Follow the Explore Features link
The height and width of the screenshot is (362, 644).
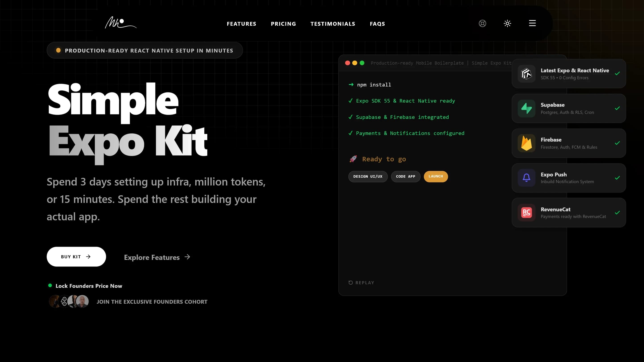157,257
